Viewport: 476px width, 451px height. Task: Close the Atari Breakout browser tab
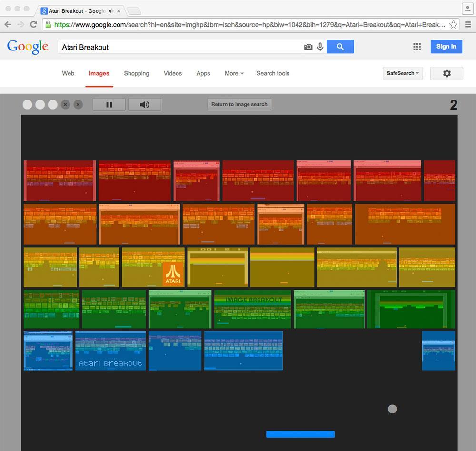coord(119,11)
